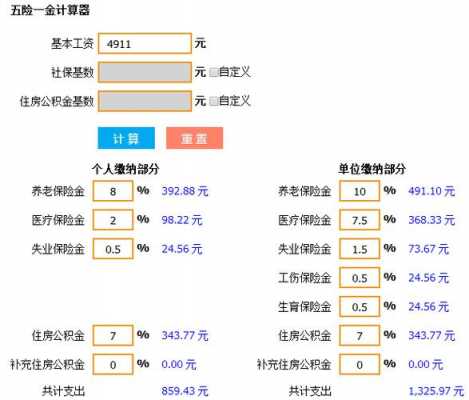Click the blue 计算 button
Screen dimensions: 469x400
click(126, 138)
